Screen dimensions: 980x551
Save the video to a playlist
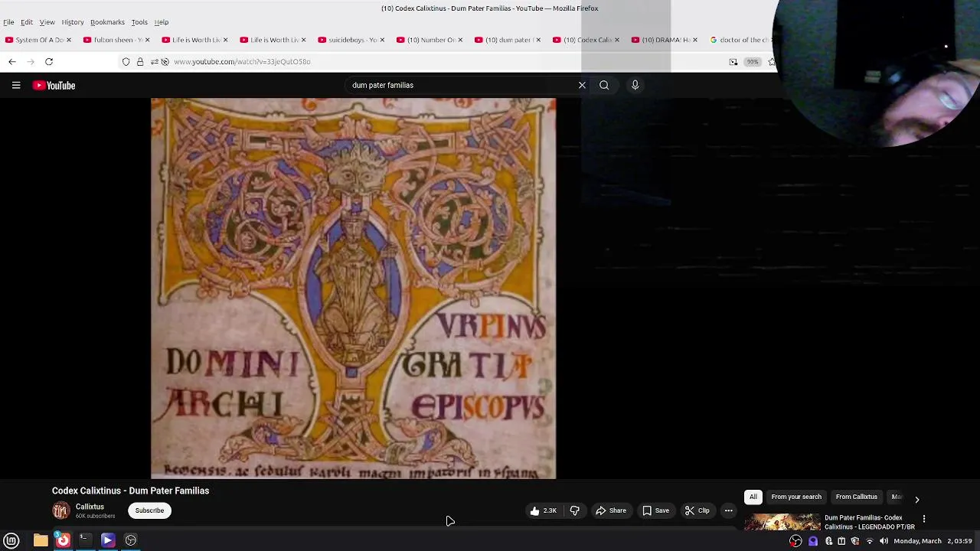tap(656, 510)
